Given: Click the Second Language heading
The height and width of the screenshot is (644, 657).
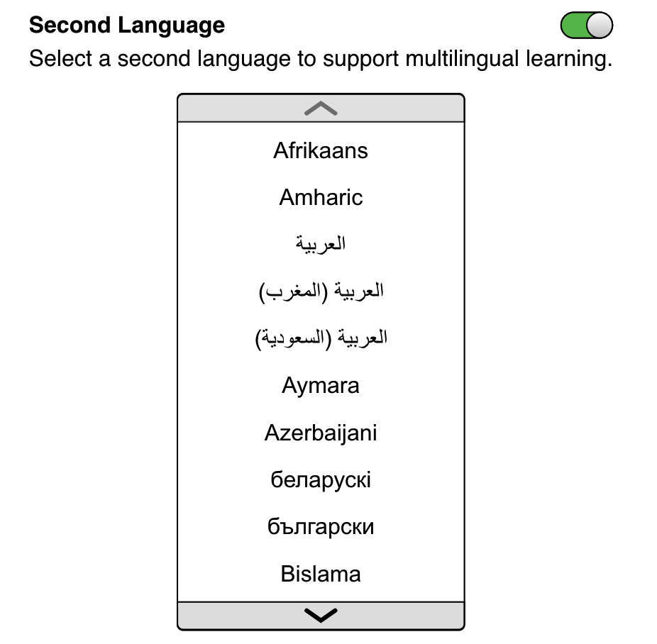Looking at the screenshot, I should [126, 24].
